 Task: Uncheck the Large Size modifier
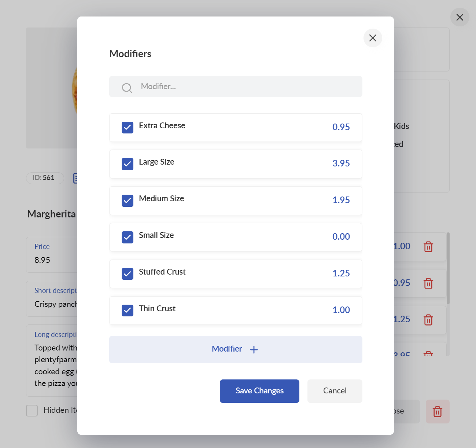(128, 164)
